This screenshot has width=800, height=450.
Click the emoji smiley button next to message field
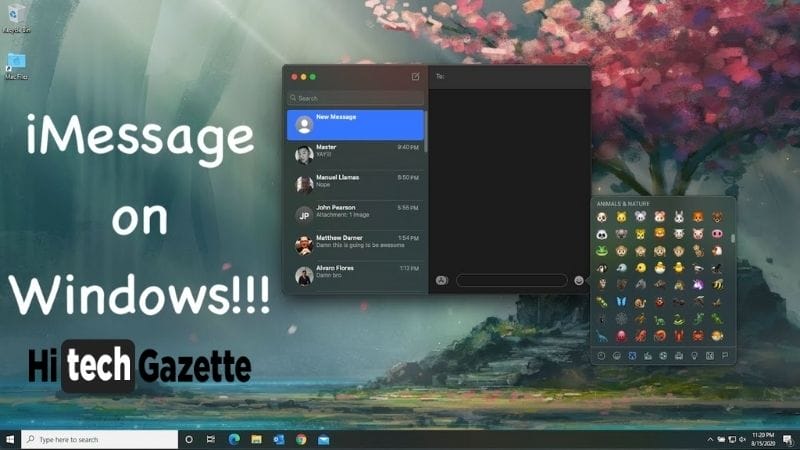coord(579,280)
